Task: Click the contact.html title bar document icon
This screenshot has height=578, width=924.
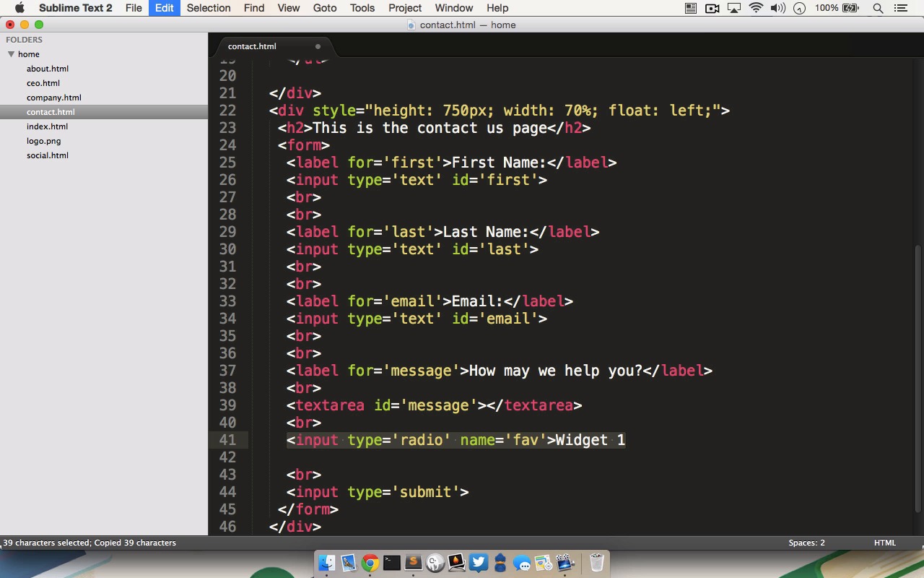Action: 411,25
